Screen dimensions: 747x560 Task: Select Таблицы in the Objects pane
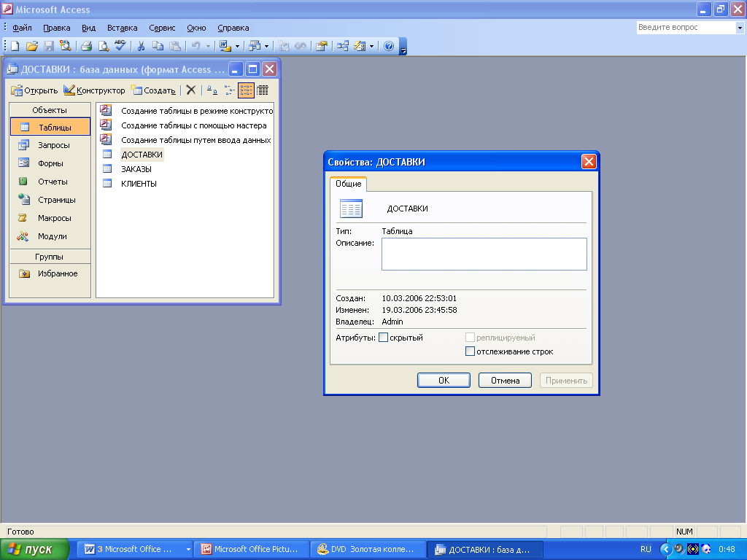pyautogui.click(x=50, y=127)
